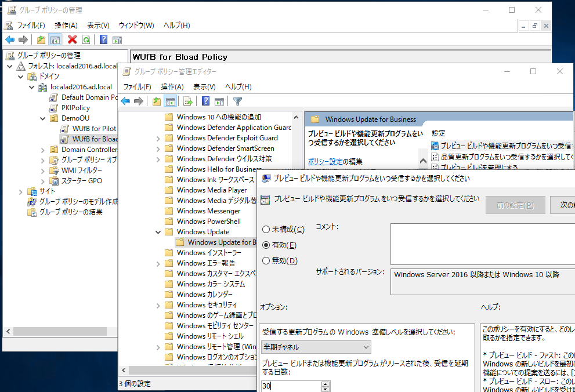Select Windows Media Player folder
The height and width of the screenshot is (392, 575).
[206, 190]
